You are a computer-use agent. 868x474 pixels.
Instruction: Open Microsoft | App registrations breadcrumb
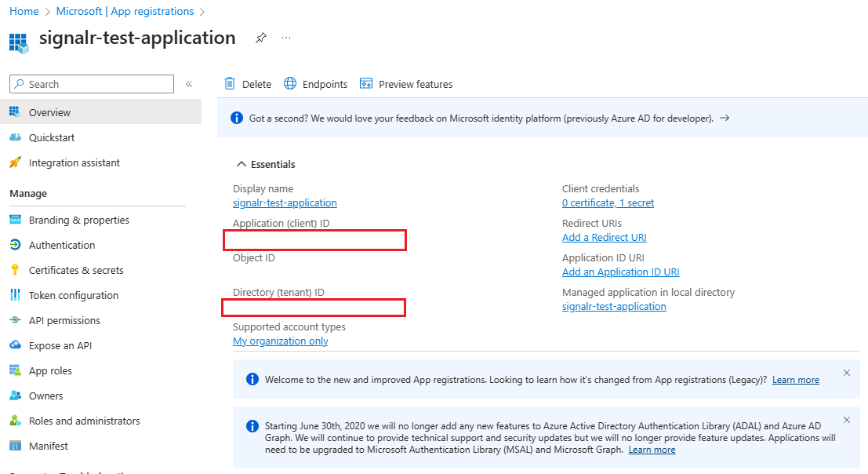coord(124,11)
